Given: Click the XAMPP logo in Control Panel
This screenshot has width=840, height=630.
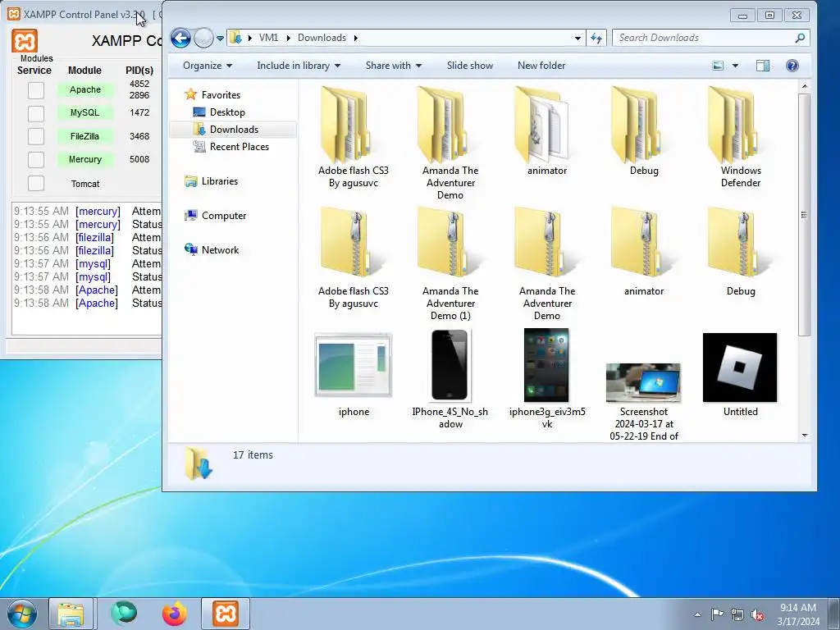Looking at the screenshot, I should click(25, 41).
